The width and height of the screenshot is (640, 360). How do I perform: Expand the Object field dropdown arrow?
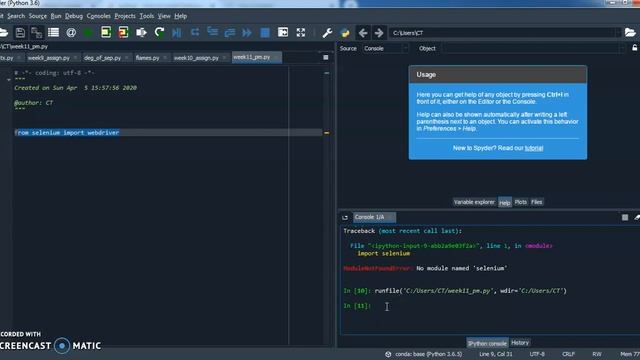click(622, 48)
